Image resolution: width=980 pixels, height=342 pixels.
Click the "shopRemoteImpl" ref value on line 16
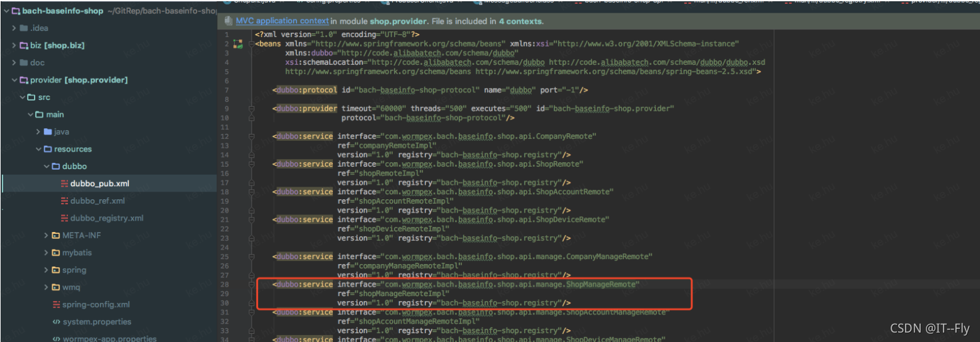[x=389, y=173]
